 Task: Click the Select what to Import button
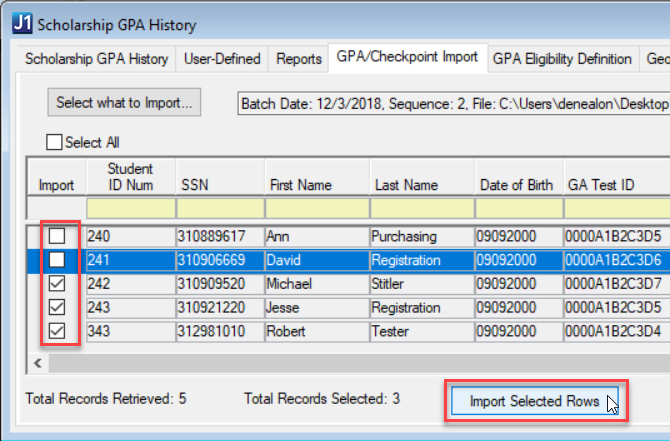click(x=125, y=102)
